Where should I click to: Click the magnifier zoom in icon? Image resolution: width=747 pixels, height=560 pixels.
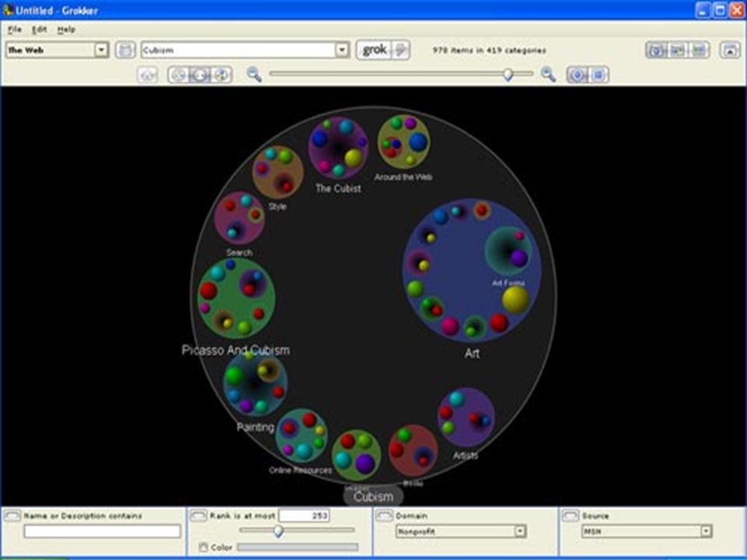[549, 75]
